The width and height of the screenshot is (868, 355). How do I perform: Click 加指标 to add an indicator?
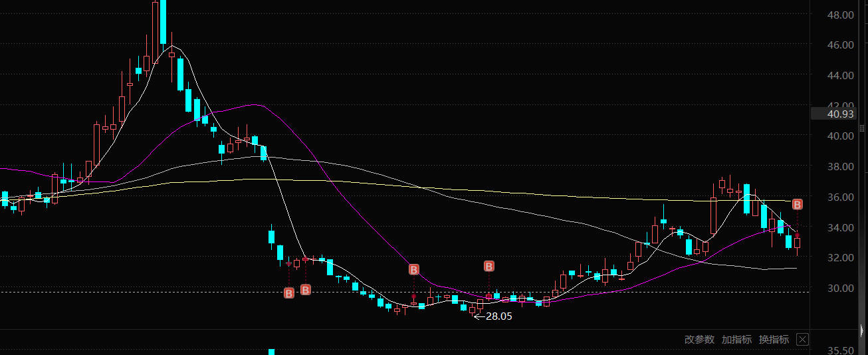click(736, 340)
